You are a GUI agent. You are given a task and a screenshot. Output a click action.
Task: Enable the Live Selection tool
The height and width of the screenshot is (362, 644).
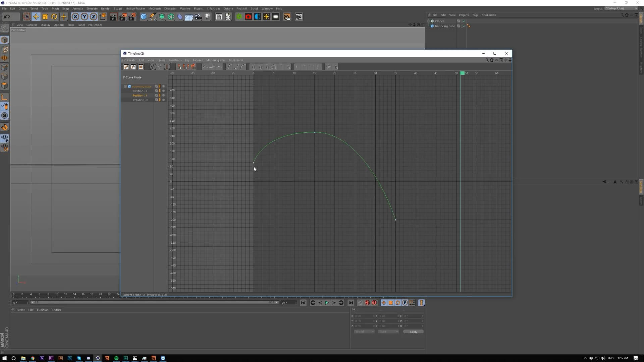tap(27, 17)
